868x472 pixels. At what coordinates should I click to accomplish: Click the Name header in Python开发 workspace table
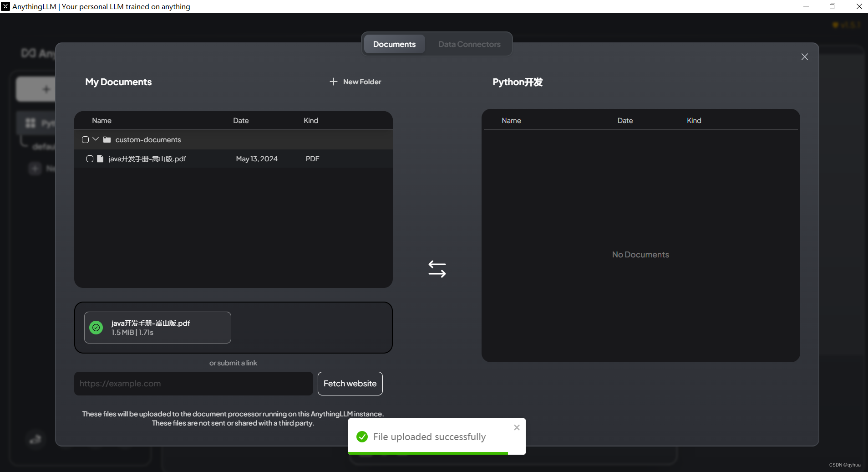click(x=511, y=121)
